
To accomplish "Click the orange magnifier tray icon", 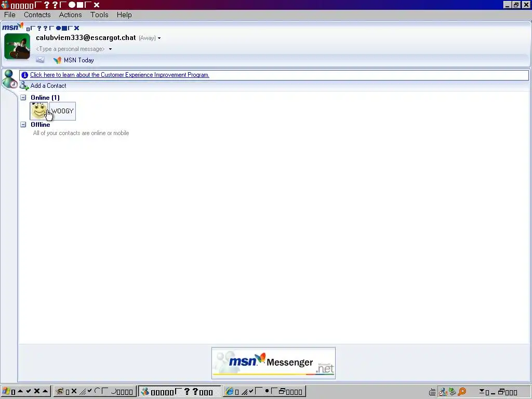I will coord(462,392).
